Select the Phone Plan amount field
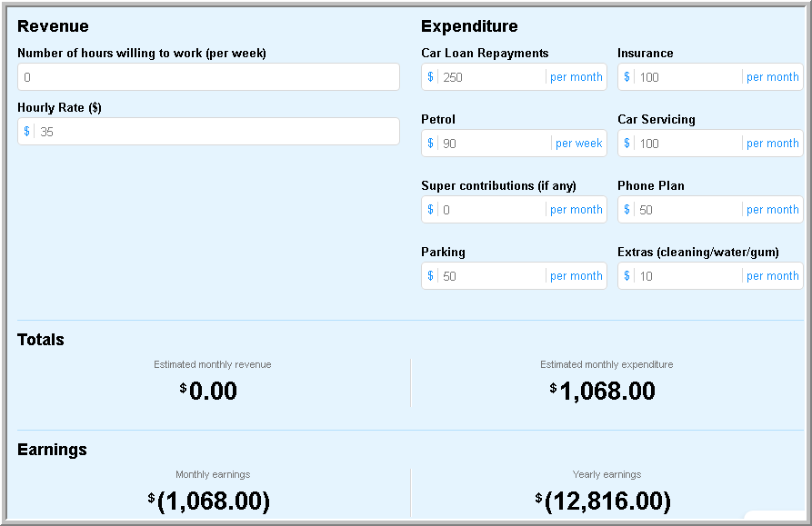812x526 pixels. point(687,210)
